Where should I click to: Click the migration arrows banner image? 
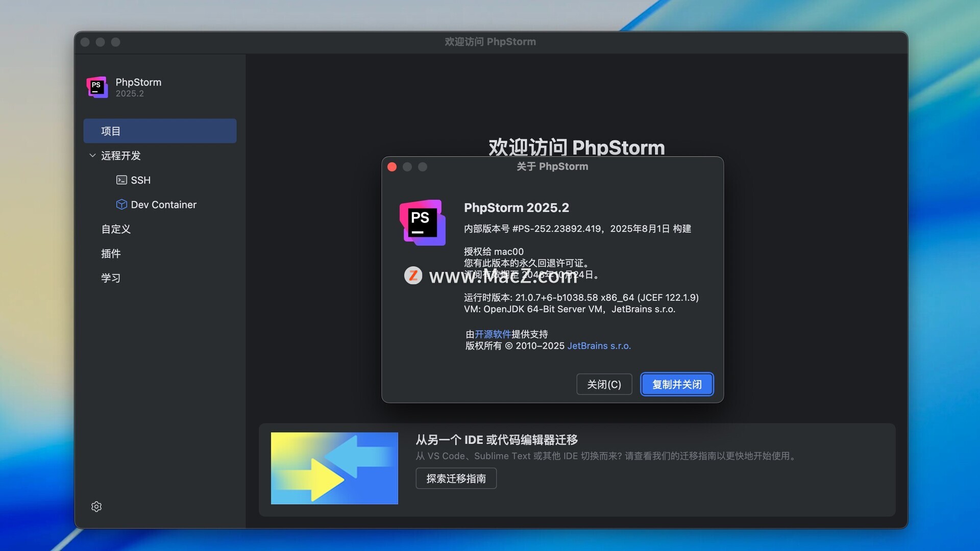[x=334, y=468]
